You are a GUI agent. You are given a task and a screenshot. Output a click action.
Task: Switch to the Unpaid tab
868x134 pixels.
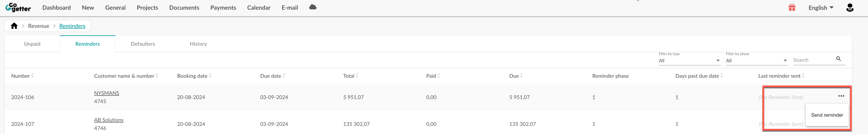32,44
